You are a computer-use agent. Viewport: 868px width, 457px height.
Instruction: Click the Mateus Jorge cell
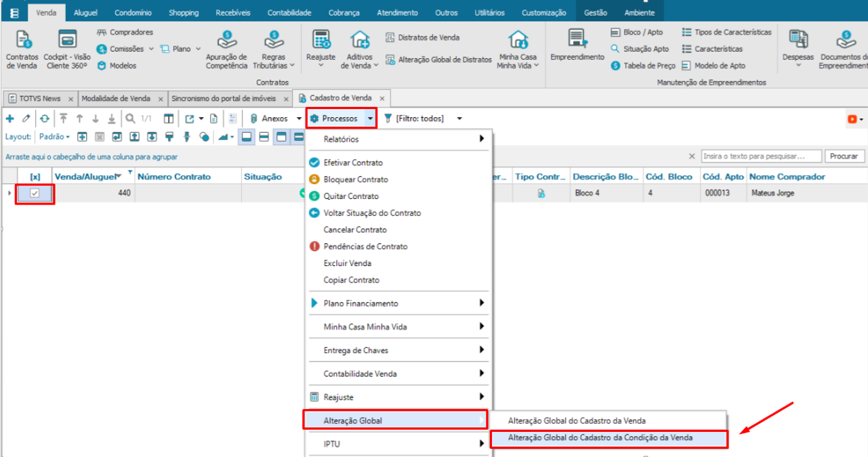tap(806, 193)
